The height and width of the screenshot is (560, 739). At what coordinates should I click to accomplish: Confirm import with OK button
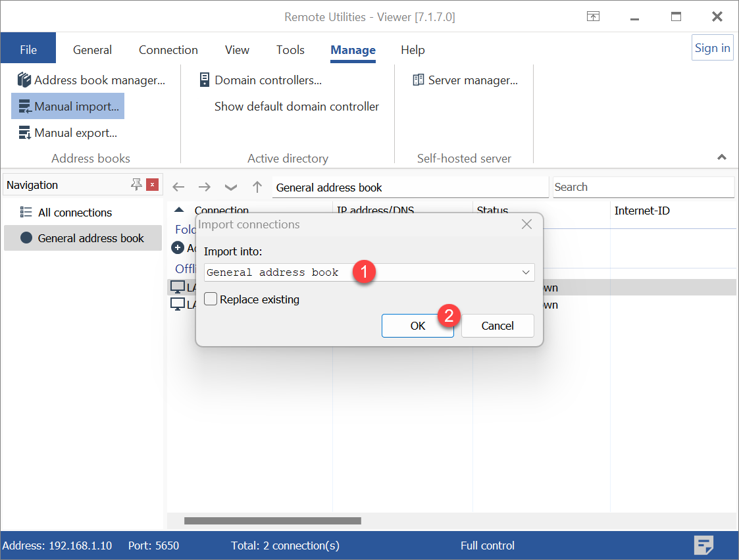417,326
